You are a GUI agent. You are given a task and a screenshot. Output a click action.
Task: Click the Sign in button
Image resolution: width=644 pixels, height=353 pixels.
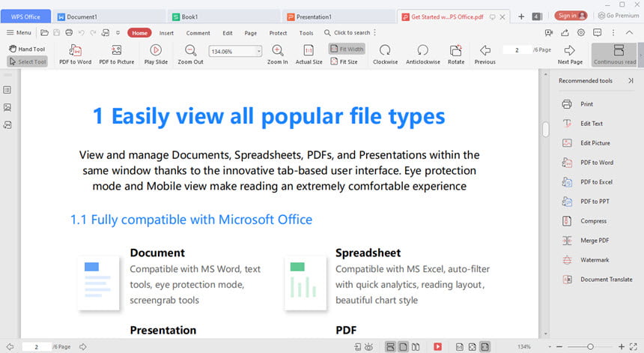[571, 16]
